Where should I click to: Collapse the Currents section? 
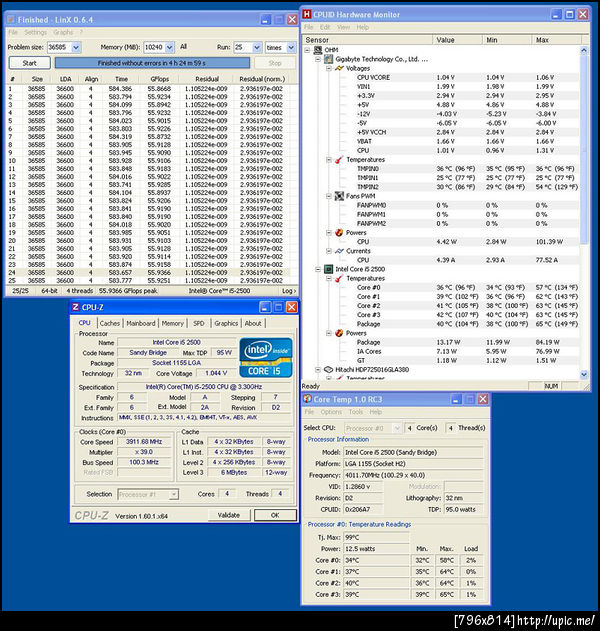pyautogui.click(x=329, y=251)
